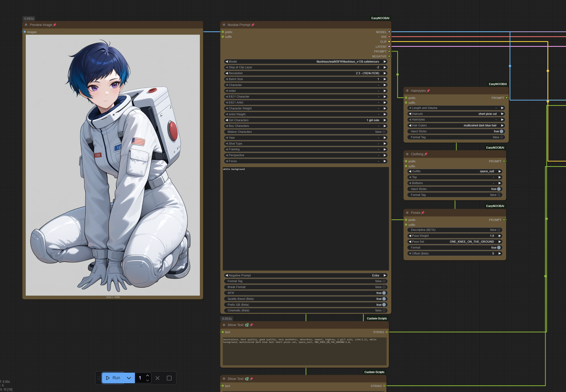Open the Run button dropdown chevron
566x392 pixels.
(x=129, y=378)
